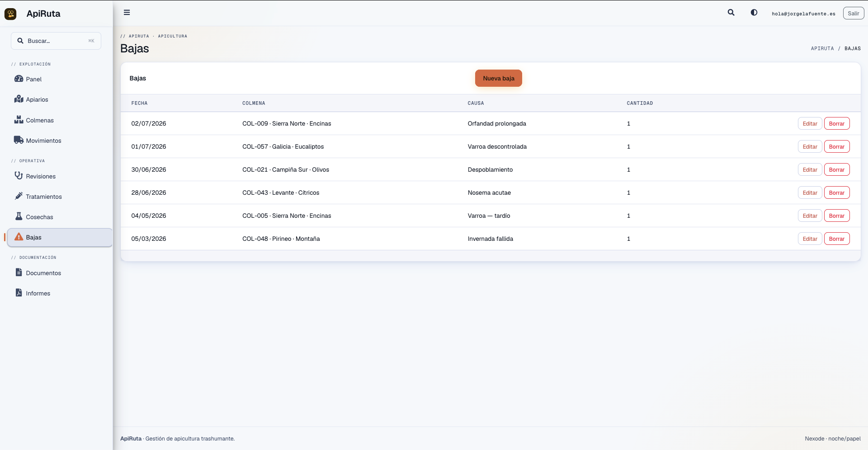Delete the COL-005 Sierra Norte baja
The height and width of the screenshot is (450, 868).
click(x=836, y=216)
